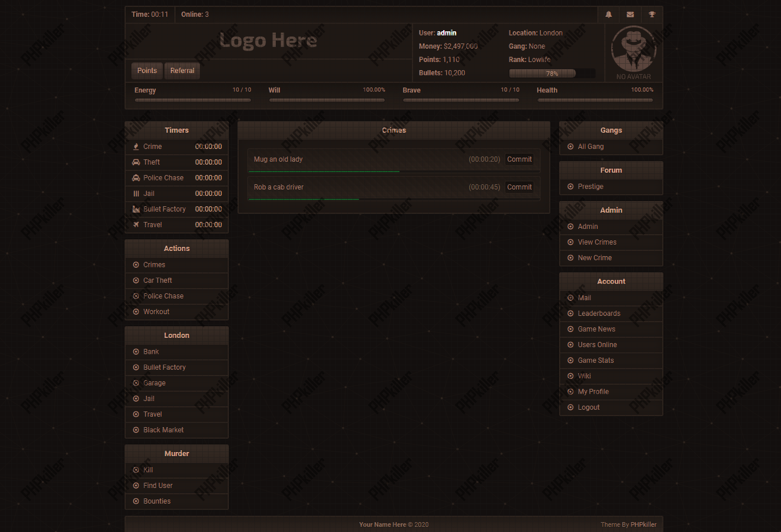Select Bounties under Murder menu
Image resolution: width=781 pixels, height=532 pixels.
coord(157,501)
